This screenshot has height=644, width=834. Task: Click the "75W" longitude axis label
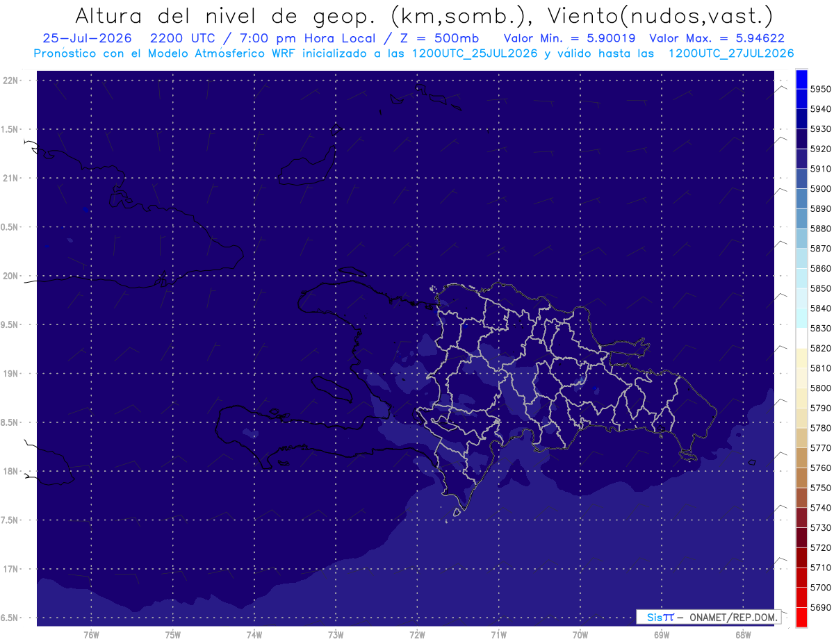173,635
